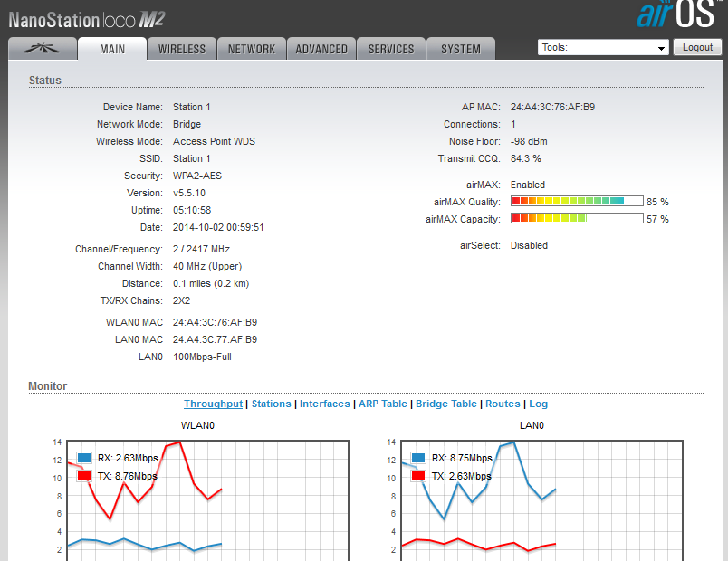Click the red TX legend swatch in WLAN0
The width and height of the screenshot is (728, 561).
coord(84,476)
